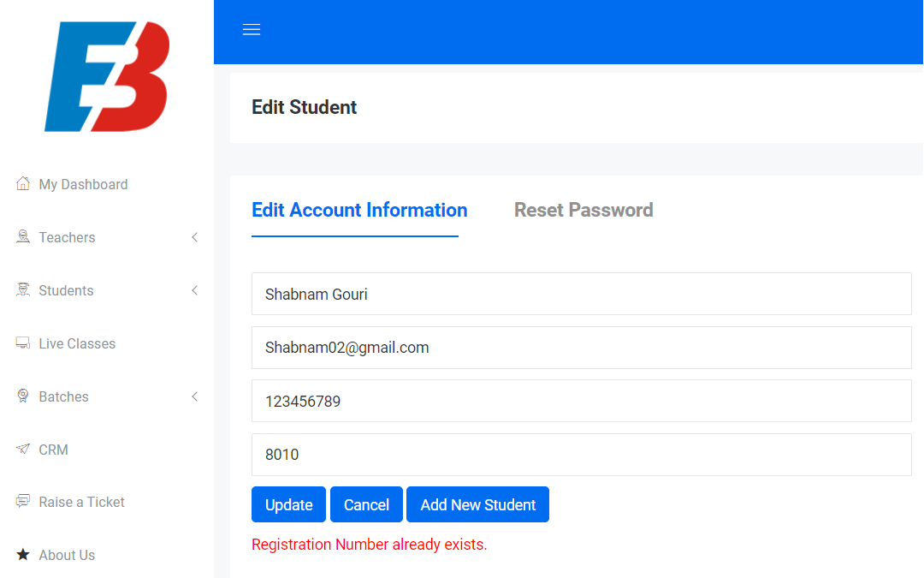The height and width of the screenshot is (578, 924).
Task: Click the EB logo in sidebar
Action: [107, 77]
